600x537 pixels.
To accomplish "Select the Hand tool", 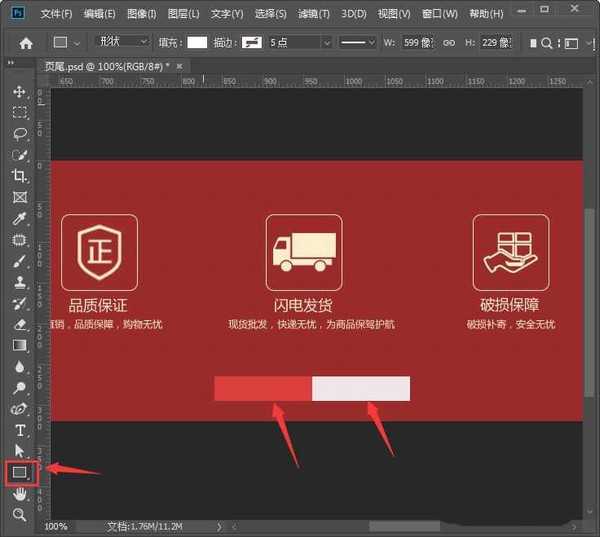I will (19, 493).
